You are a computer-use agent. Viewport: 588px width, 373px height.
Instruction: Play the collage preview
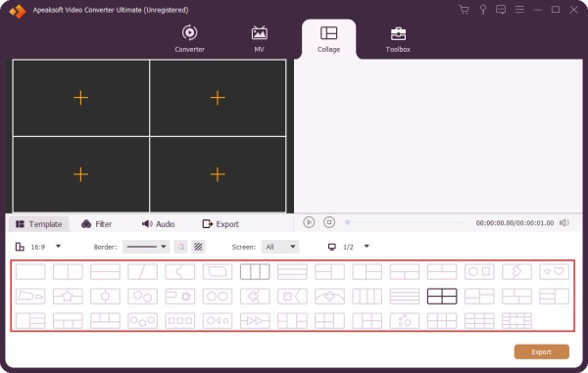click(309, 222)
